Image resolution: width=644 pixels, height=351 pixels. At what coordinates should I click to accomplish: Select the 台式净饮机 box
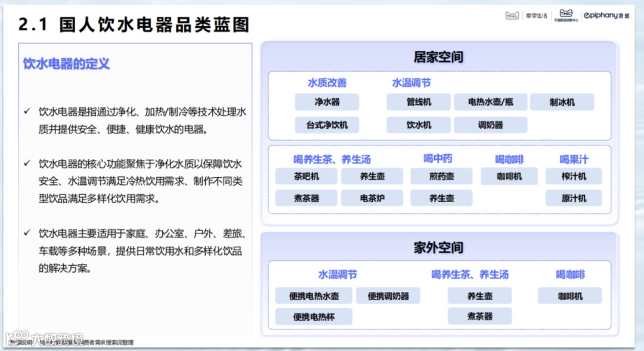click(327, 125)
